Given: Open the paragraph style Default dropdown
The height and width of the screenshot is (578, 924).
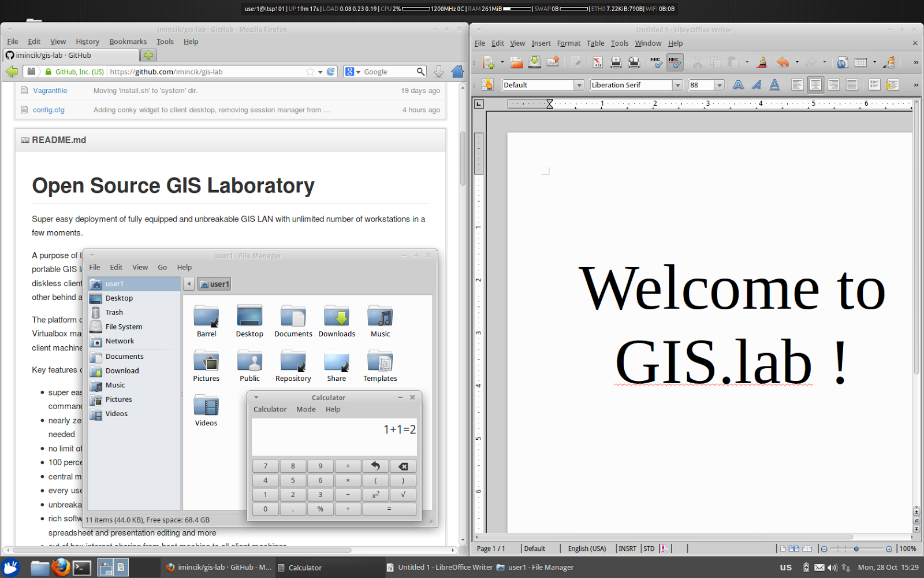Looking at the screenshot, I should [x=580, y=85].
